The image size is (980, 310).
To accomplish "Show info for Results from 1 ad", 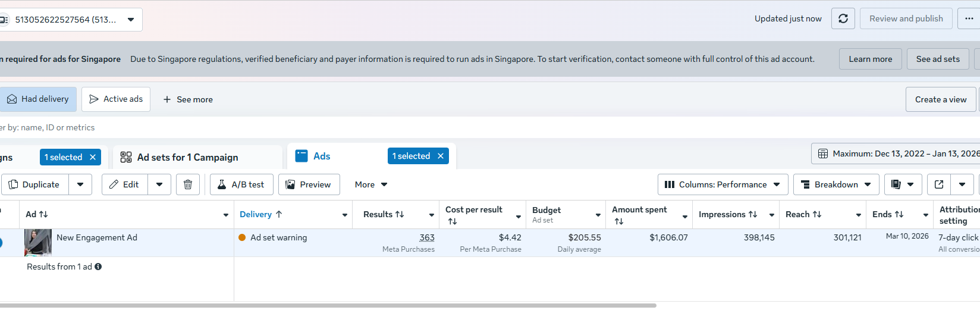I will point(98,267).
